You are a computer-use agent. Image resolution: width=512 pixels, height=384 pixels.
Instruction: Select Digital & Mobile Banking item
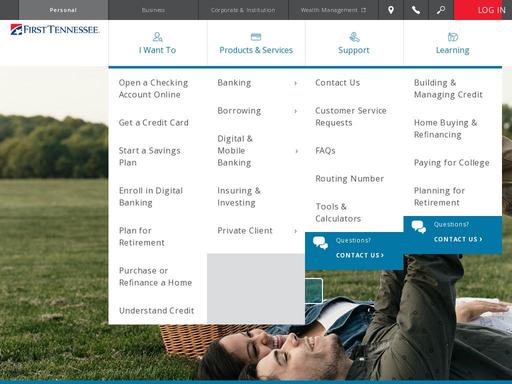(x=235, y=151)
